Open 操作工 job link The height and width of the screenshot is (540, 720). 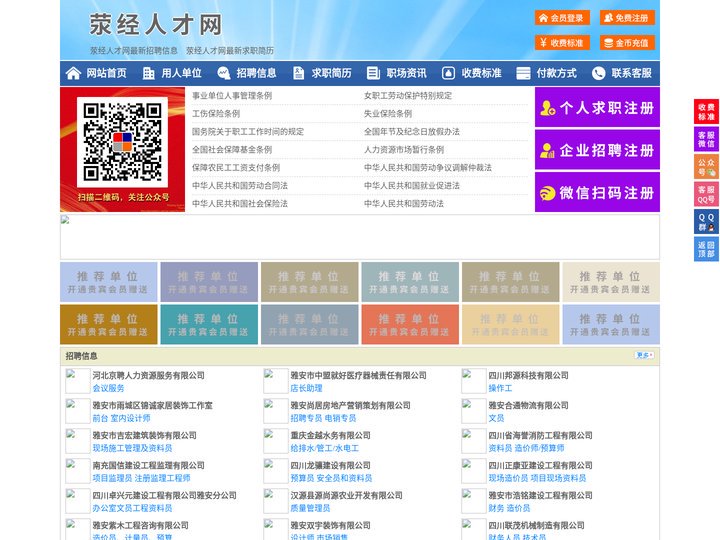[500, 388]
